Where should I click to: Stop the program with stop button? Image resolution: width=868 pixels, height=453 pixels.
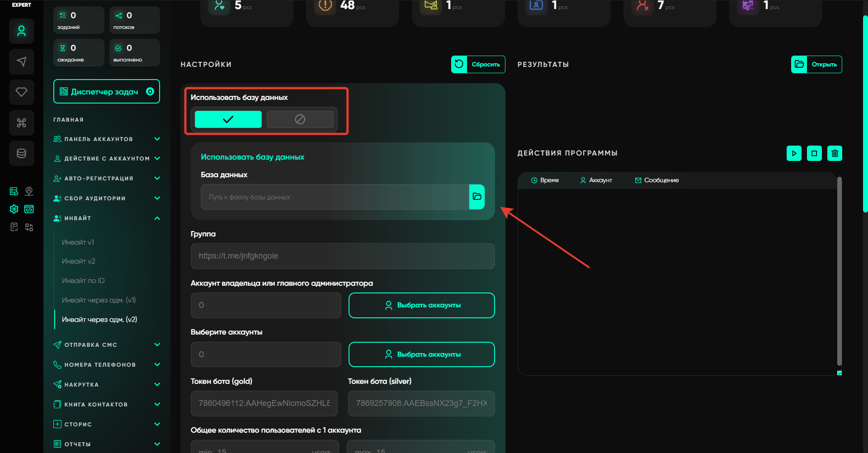[x=814, y=153]
